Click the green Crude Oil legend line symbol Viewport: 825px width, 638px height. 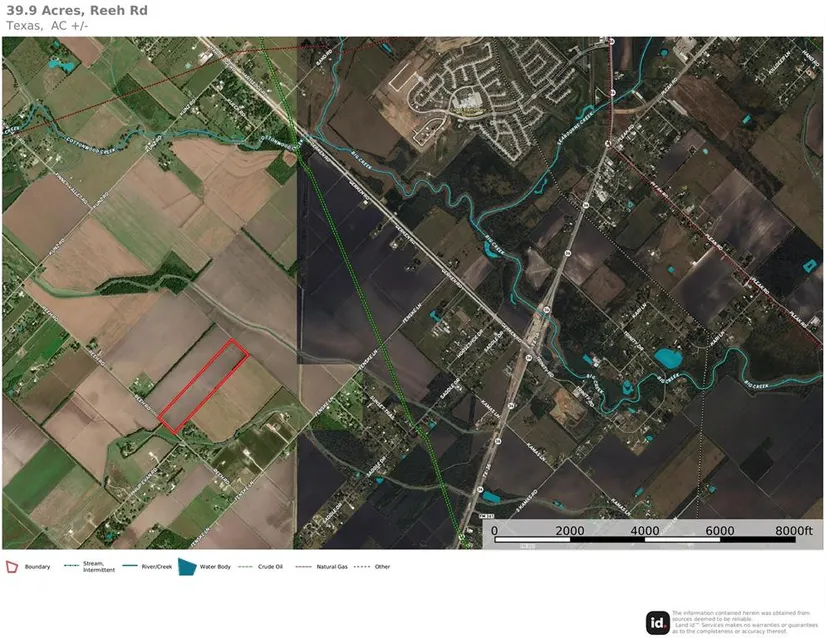(x=246, y=567)
